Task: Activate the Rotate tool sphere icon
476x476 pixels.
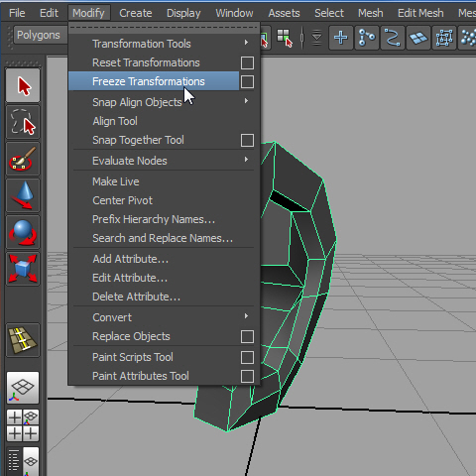Action: [x=23, y=232]
